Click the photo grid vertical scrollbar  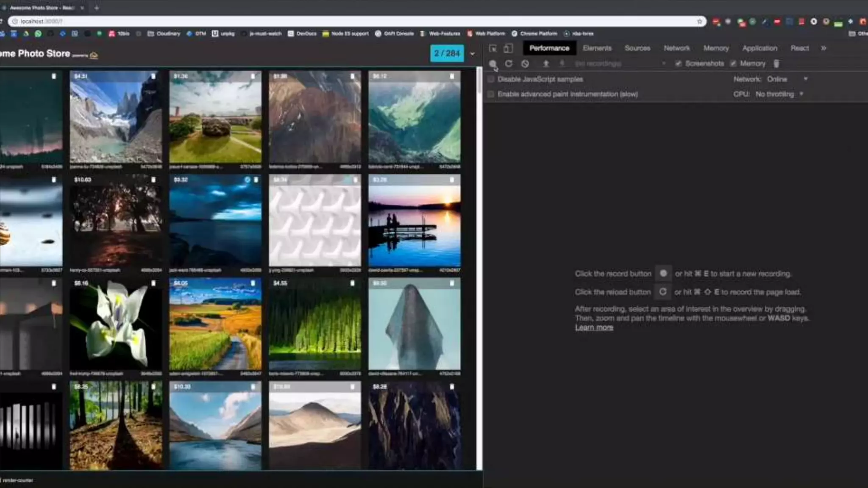pos(479,269)
